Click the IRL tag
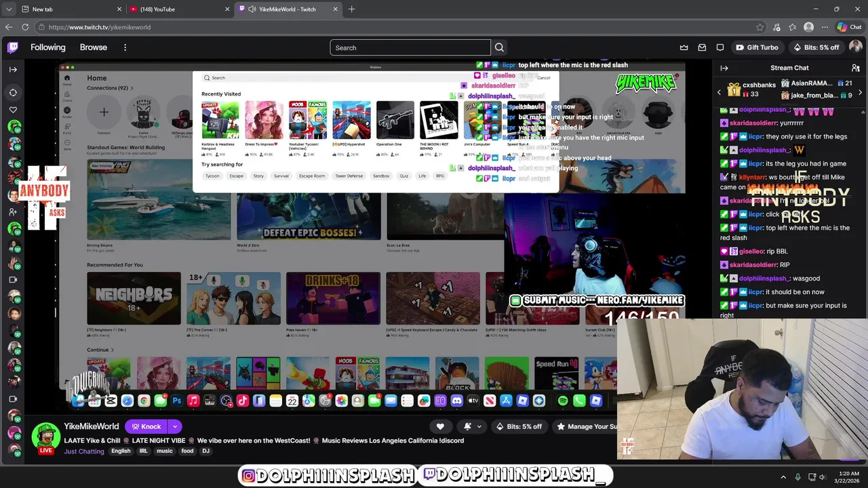Screen dimensions: 868x488 (x=144, y=451)
